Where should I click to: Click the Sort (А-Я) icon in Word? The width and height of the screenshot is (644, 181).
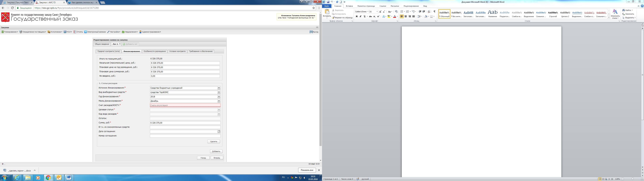coord(429,12)
